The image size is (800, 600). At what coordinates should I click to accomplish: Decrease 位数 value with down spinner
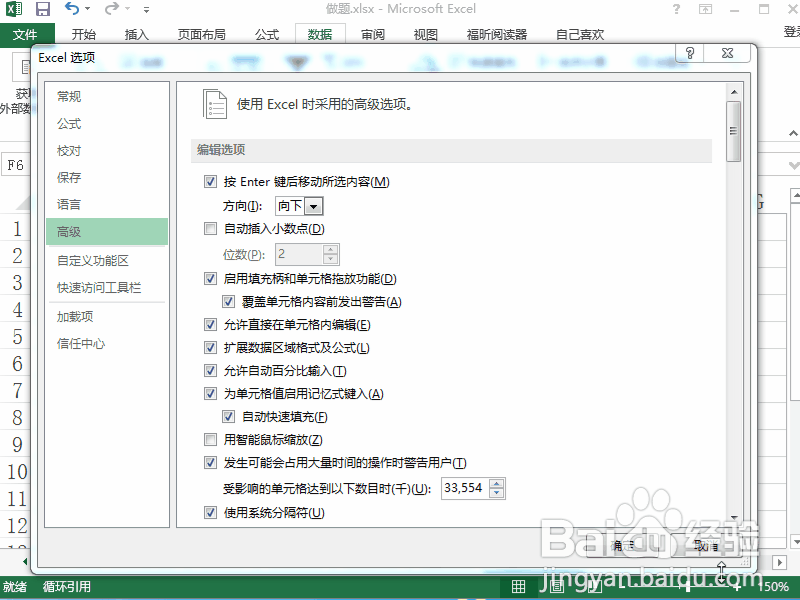(x=331, y=259)
